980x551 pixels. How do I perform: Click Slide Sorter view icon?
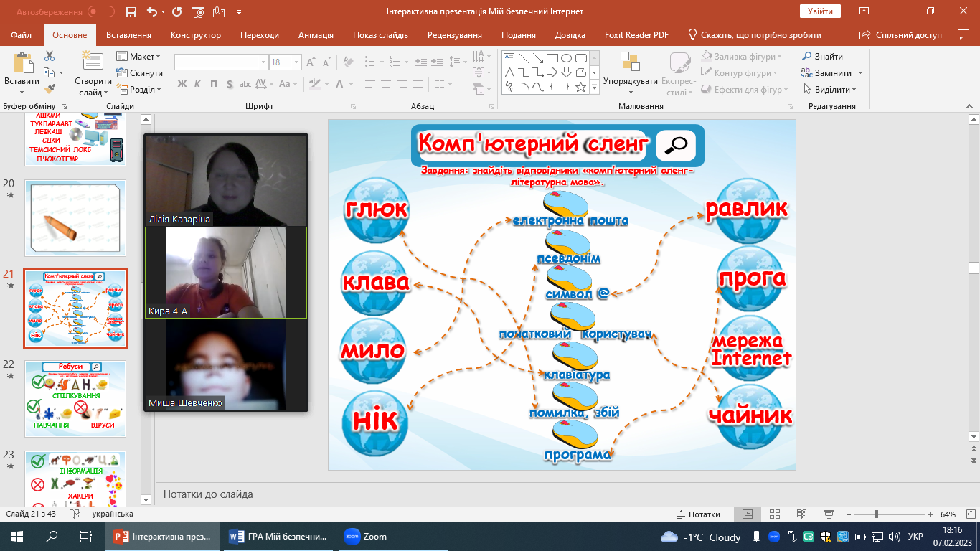coord(774,514)
